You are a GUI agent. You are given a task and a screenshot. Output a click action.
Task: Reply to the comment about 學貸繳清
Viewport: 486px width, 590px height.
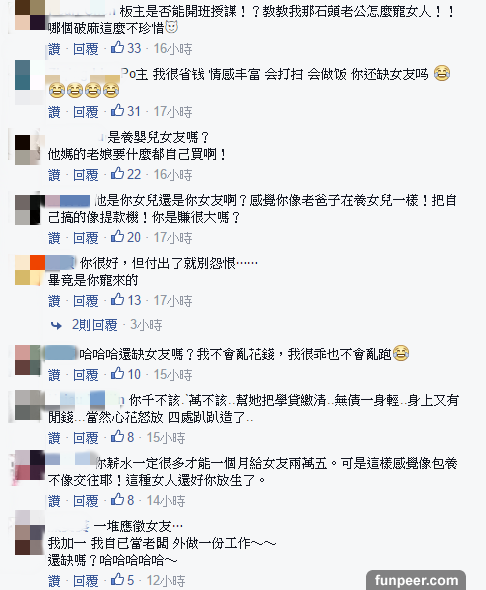[x=86, y=438]
